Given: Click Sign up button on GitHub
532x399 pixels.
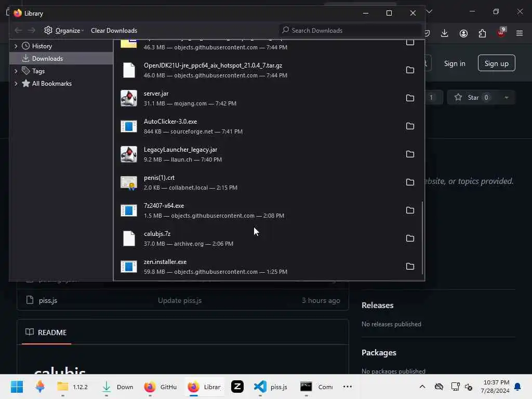Looking at the screenshot, I should coord(496,63).
